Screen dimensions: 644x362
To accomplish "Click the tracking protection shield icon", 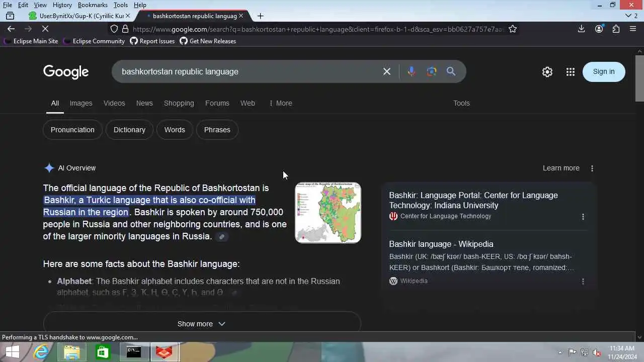I will click(x=114, y=29).
